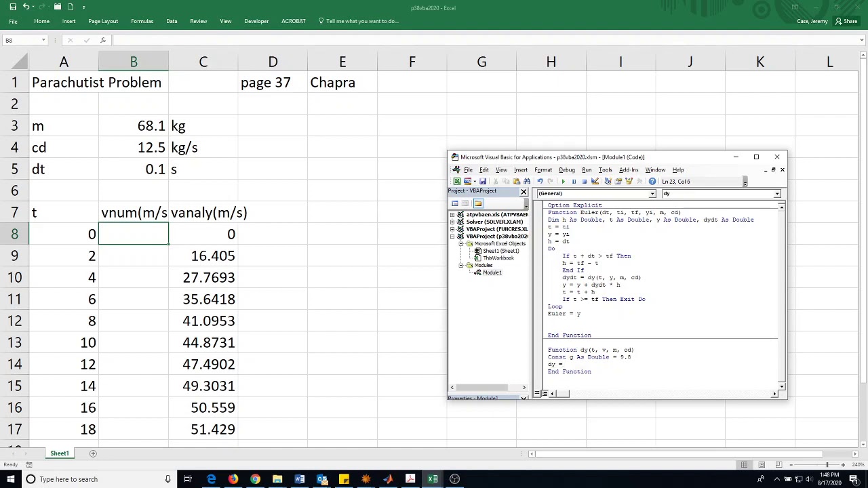Screen dimensions: 868x488
Task: Expand the Solver project node
Action: click(x=452, y=222)
